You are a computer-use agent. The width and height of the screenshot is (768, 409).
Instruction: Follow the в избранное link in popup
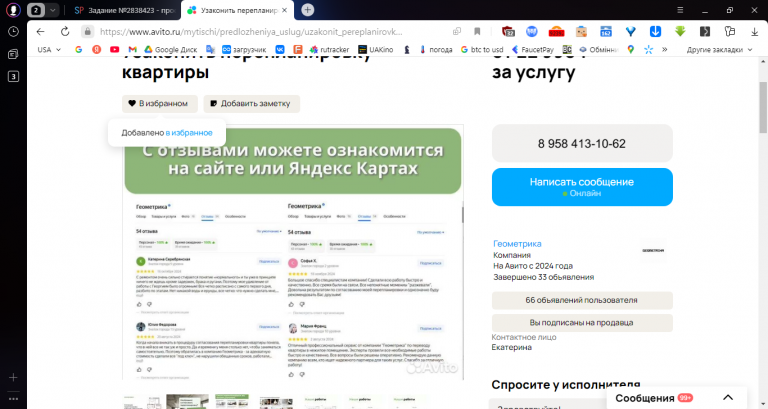click(189, 133)
